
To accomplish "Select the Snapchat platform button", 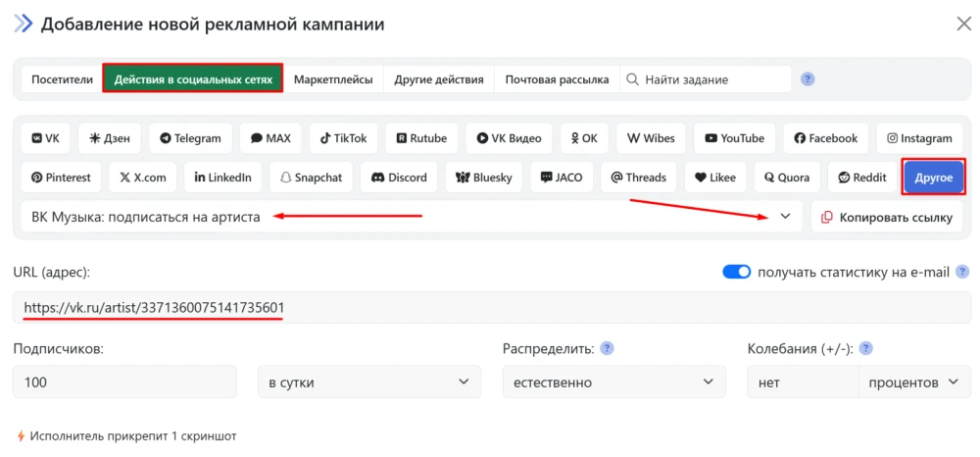I will coord(312,178).
